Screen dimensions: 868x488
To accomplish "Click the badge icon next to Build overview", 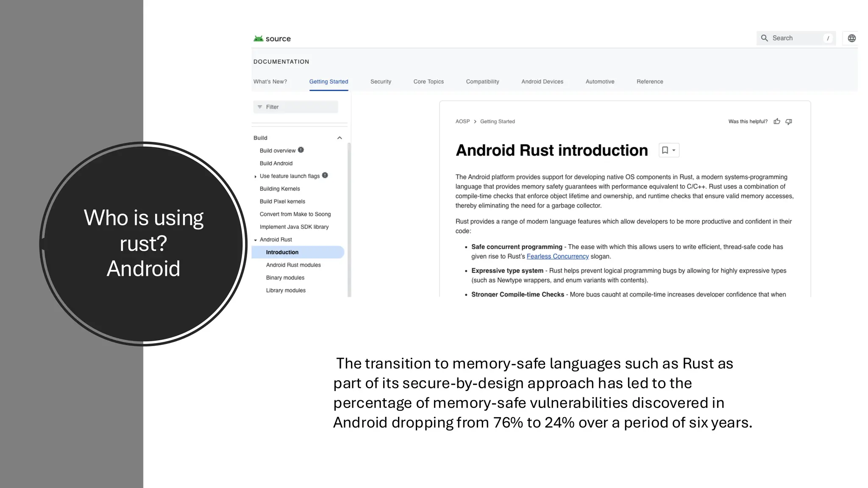I will (x=301, y=150).
